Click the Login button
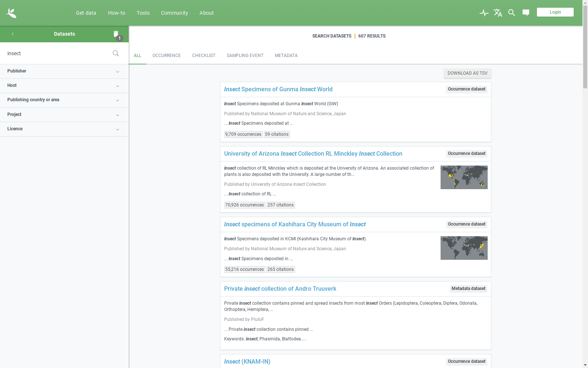 [555, 12]
